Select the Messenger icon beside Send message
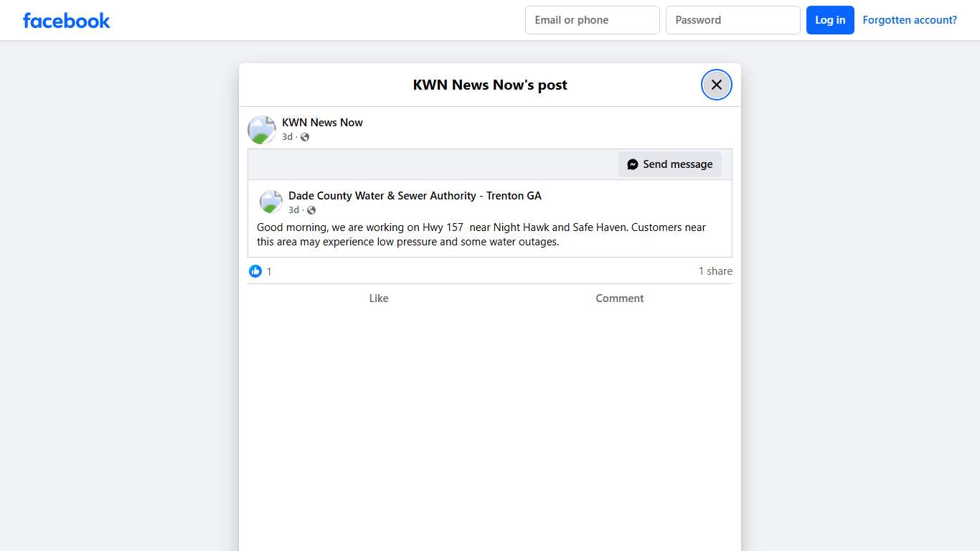Screen dimensions: 980x551 tap(632, 164)
